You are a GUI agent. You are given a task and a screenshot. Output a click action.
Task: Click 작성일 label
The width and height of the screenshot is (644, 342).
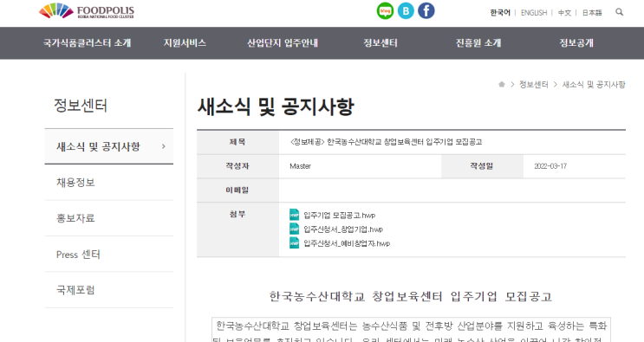(482, 166)
